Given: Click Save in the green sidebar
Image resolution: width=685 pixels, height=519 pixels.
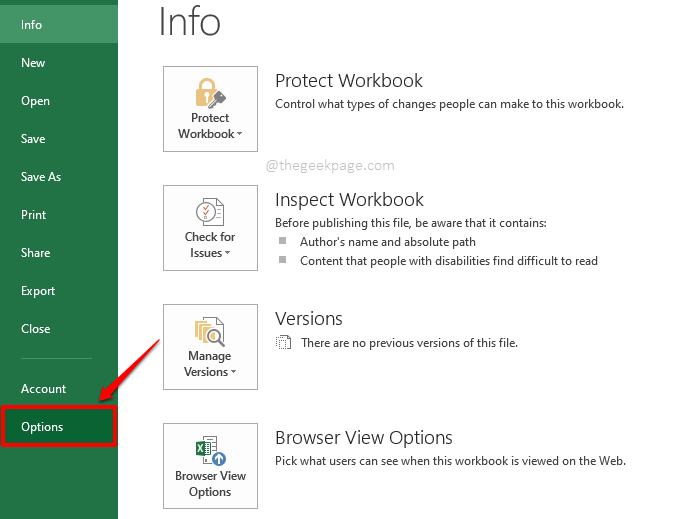Looking at the screenshot, I should 33,139.
